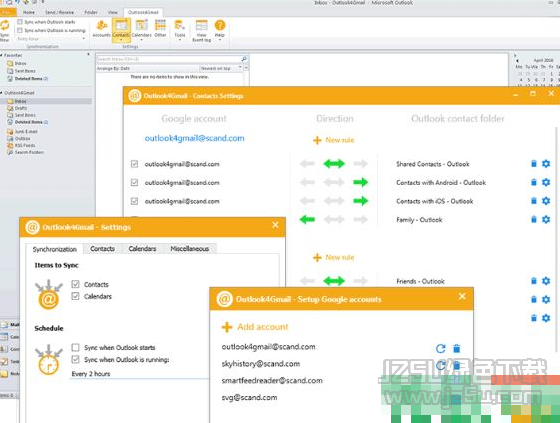Toggle ribbon Sync when Outlook starts checkbox

[x=20, y=22]
